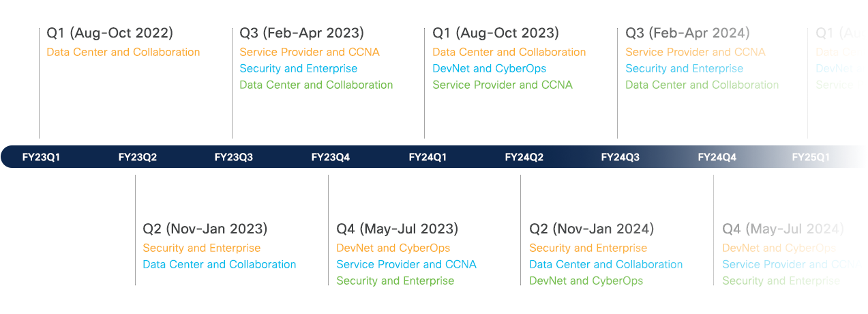
Task: Select the FY24Q4 timeline marker
Action: click(x=717, y=157)
